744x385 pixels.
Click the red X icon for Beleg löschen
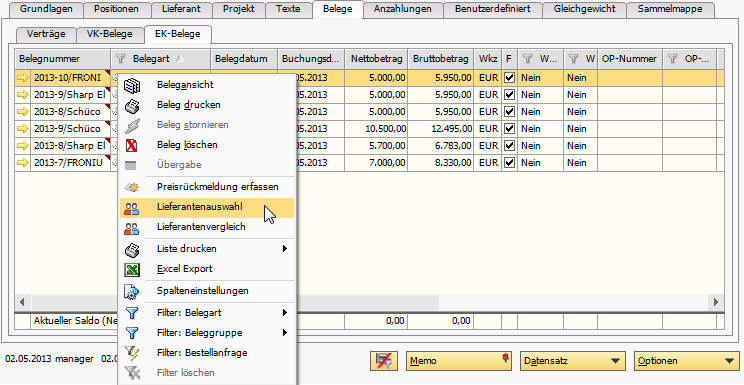point(131,145)
